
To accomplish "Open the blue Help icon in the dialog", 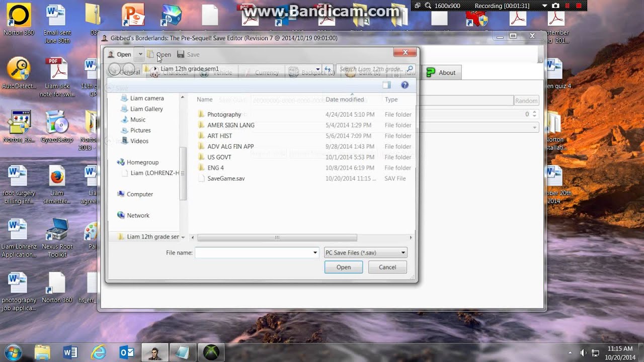I will pyautogui.click(x=405, y=85).
